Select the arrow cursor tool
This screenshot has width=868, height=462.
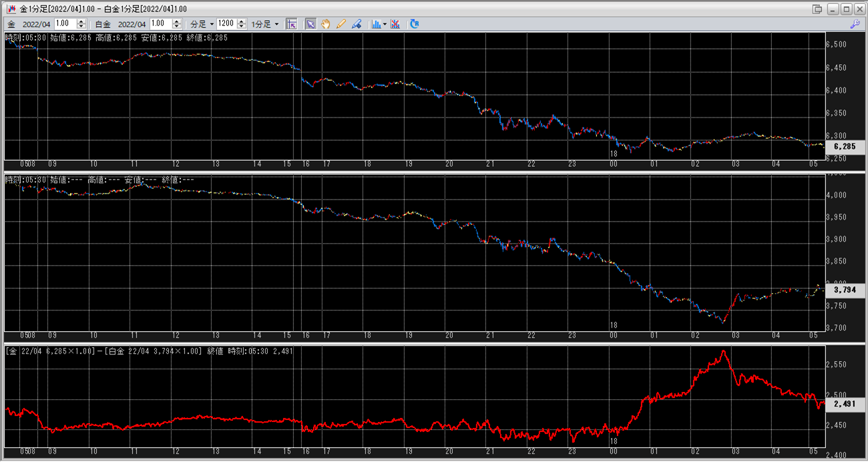point(310,24)
